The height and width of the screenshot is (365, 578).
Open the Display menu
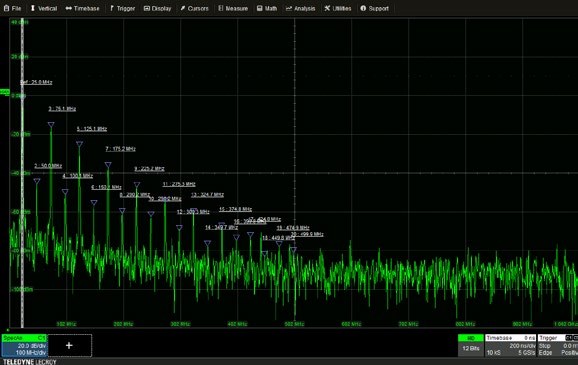pyautogui.click(x=157, y=8)
